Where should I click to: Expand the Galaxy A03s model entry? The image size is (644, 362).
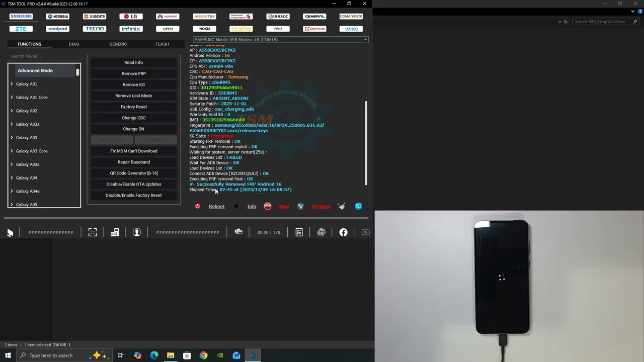click(12, 164)
